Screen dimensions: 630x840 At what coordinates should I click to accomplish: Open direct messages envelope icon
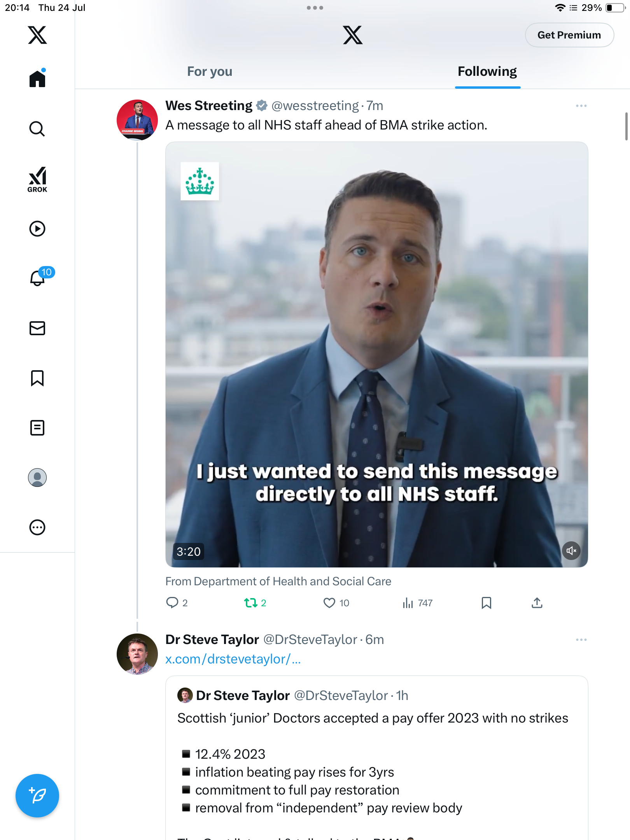[x=37, y=328]
